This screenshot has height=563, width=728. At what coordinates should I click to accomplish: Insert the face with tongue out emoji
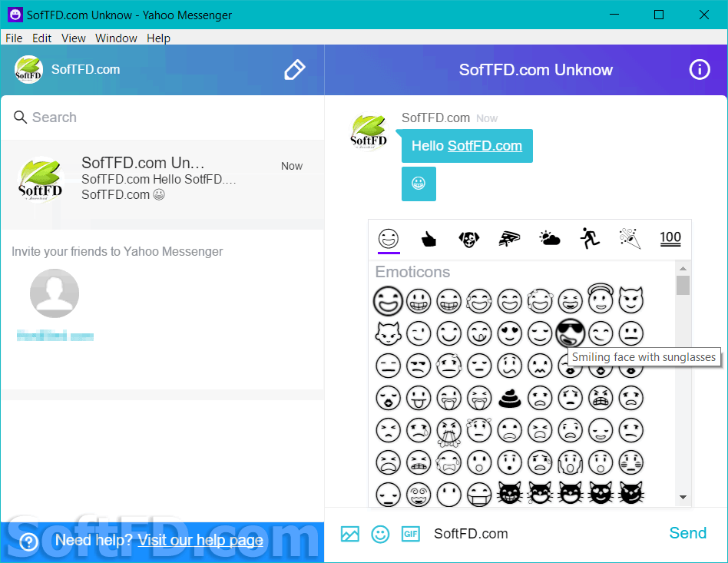tap(419, 398)
